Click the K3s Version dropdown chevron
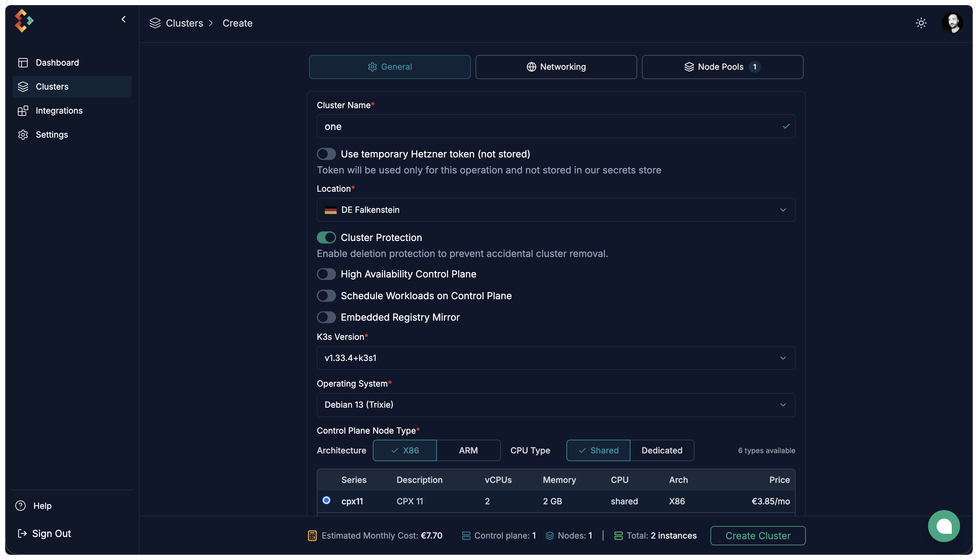Image resolution: width=978 pixels, height=560 pixels. coord(783,358)
